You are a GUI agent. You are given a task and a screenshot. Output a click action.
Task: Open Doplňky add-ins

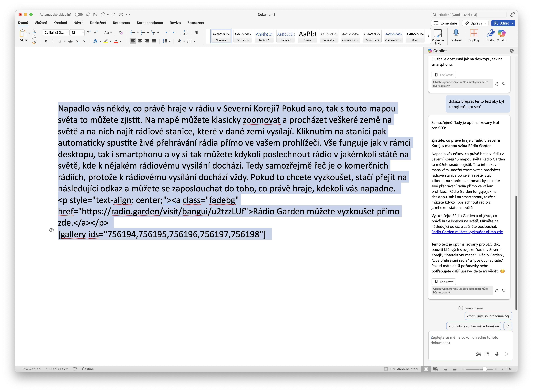474,36
